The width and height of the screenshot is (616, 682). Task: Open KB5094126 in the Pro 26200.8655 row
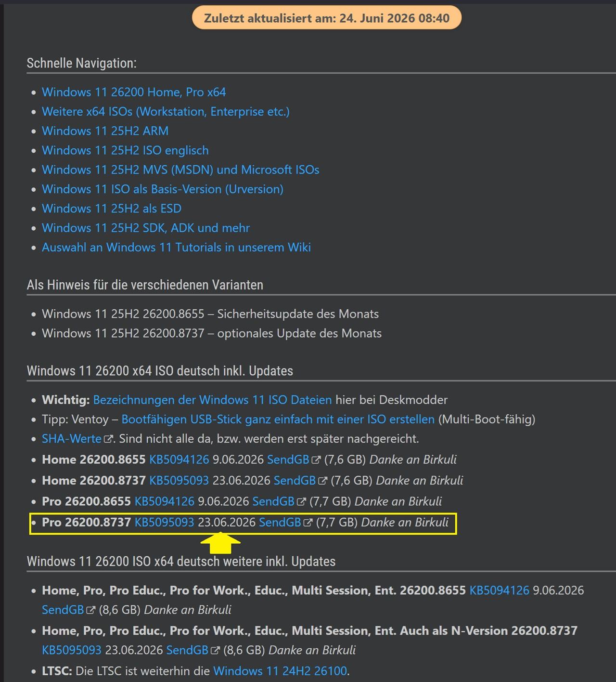[164, 501]
